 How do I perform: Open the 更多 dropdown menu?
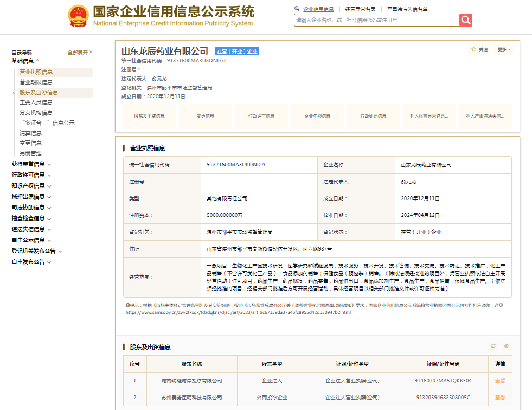(503, 49)
